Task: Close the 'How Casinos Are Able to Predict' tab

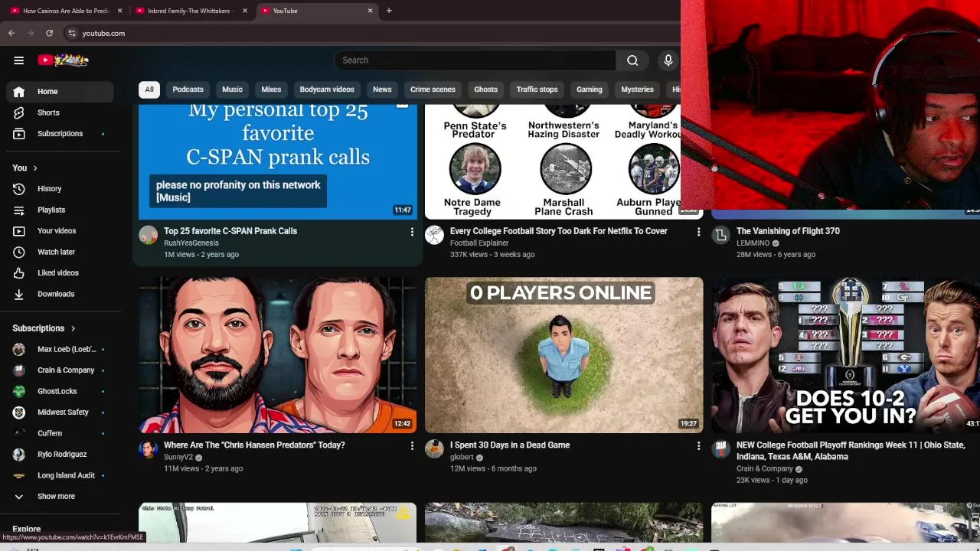Action: click(119, 11)
